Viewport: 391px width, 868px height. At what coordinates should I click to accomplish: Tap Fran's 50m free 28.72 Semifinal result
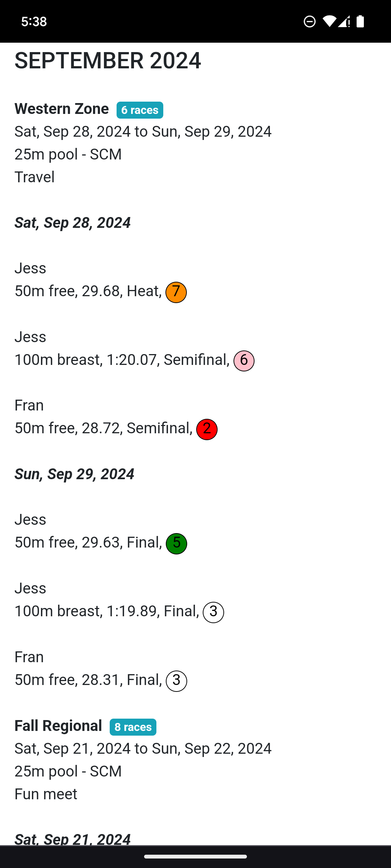click(x=103, y=428)
